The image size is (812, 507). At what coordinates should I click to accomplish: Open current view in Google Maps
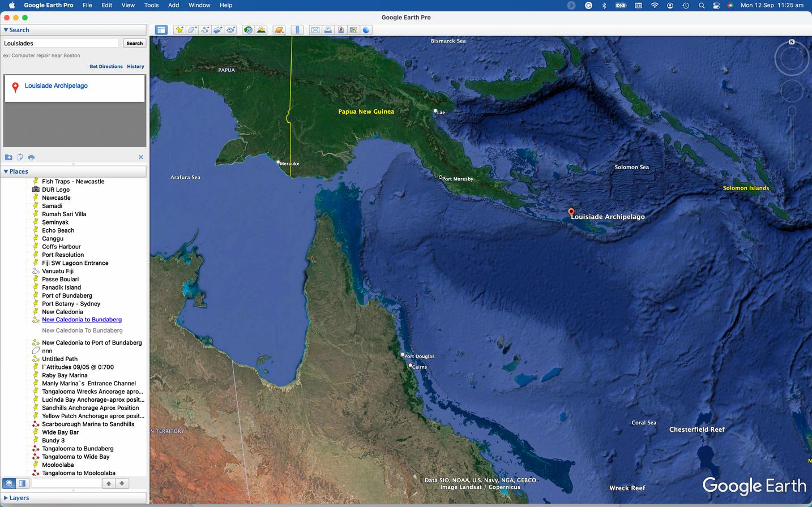tap(354, 30)
